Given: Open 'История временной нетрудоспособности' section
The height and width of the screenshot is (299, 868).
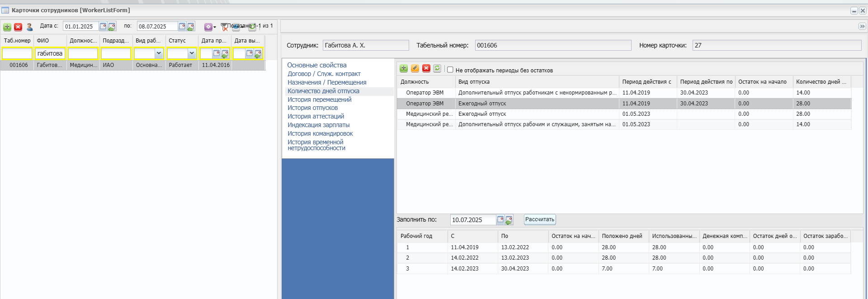Looking at the screenshot, I should (316, 145).
